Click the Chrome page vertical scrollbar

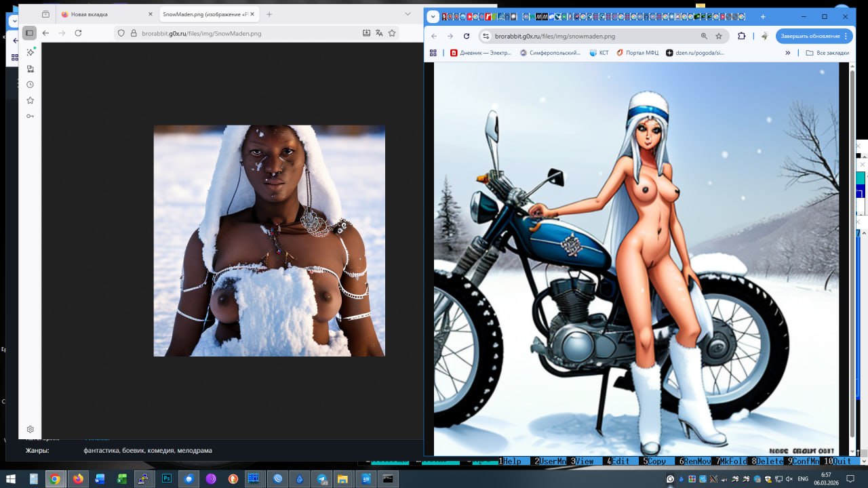[x=852, y=258]
